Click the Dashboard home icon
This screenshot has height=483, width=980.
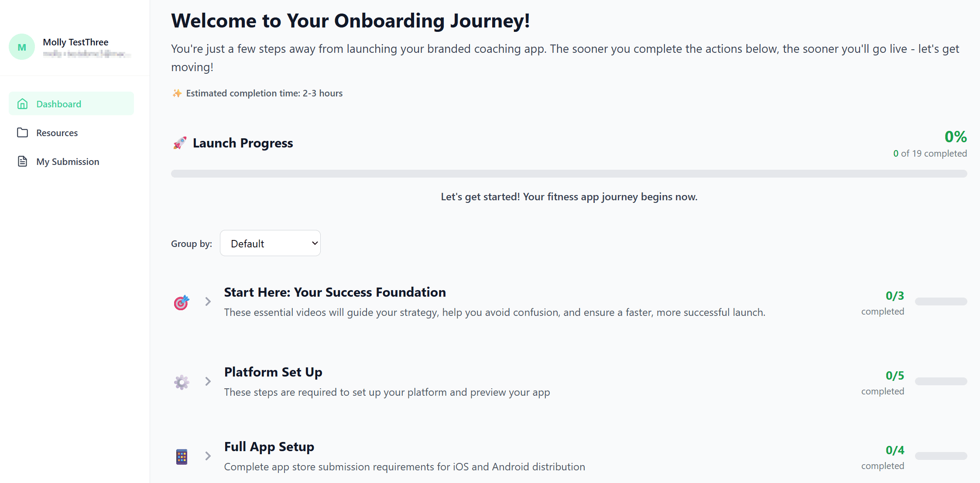tap(23, 103)
